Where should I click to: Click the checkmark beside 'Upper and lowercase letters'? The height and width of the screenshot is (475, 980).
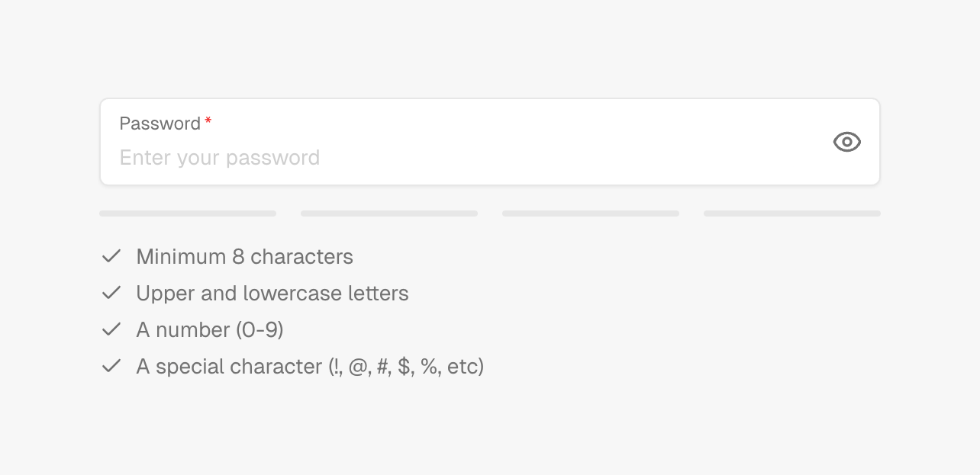point(111,293)
